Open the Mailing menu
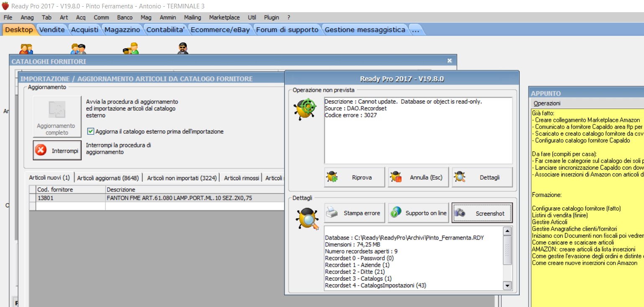Image resolution: width=644 pixels, height=307 pixels. click(x=192, y=17)
